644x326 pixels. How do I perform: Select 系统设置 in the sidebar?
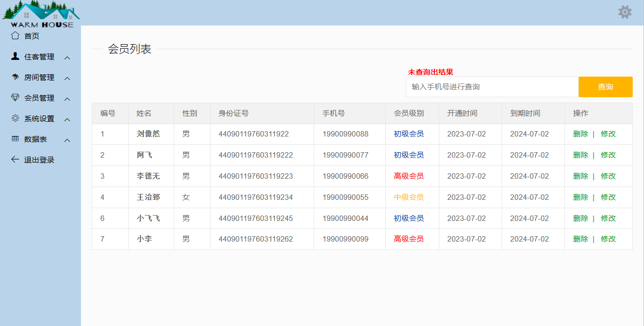39,118
